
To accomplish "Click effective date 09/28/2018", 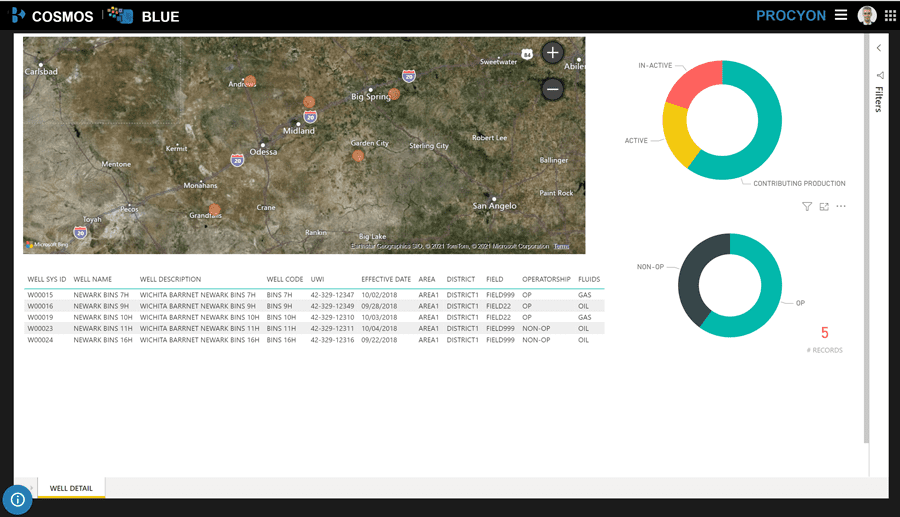I will click(x=379, y=306).
